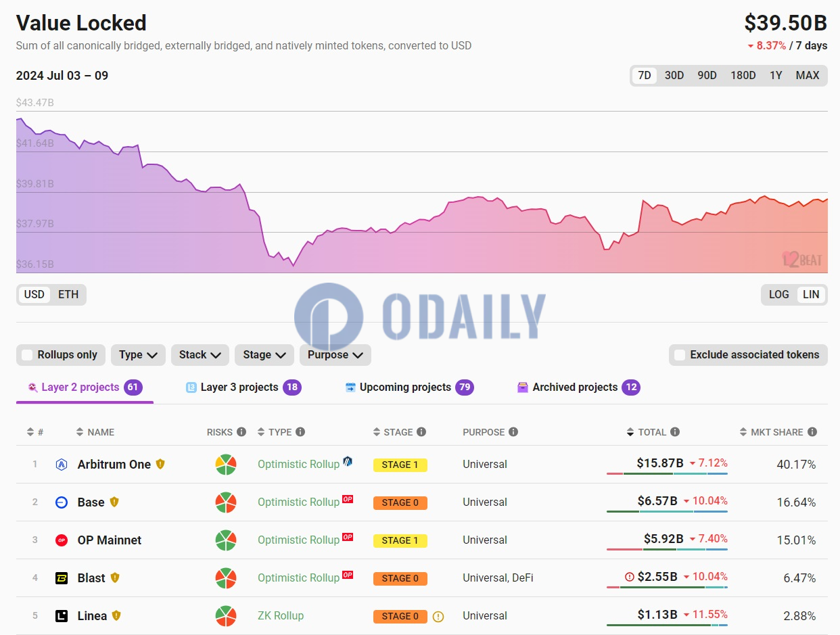Screen dimensions: 840x635
Task: Open the Arbitrum One project link
Action: pos(114,465)
